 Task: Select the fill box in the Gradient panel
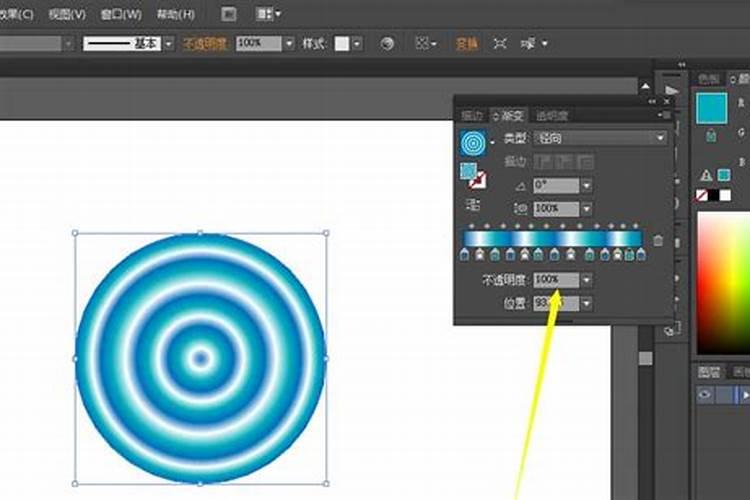click(x=468, y=171)
